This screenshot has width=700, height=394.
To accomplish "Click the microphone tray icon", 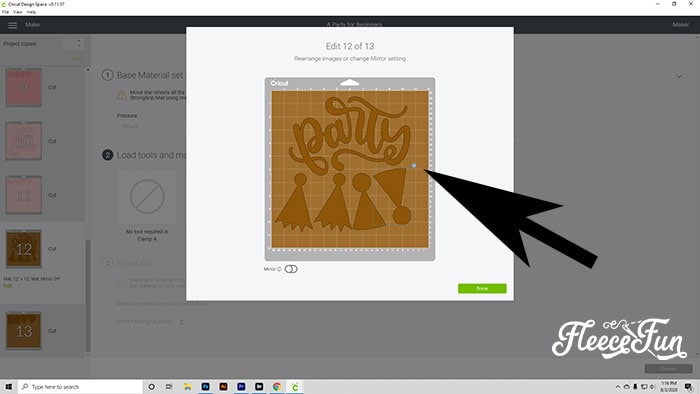I will (x=635, y=387).
